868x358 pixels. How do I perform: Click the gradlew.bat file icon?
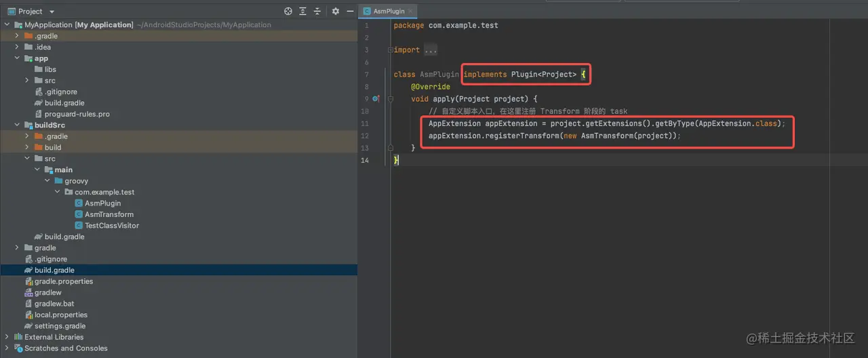click(x=28, y=304)
